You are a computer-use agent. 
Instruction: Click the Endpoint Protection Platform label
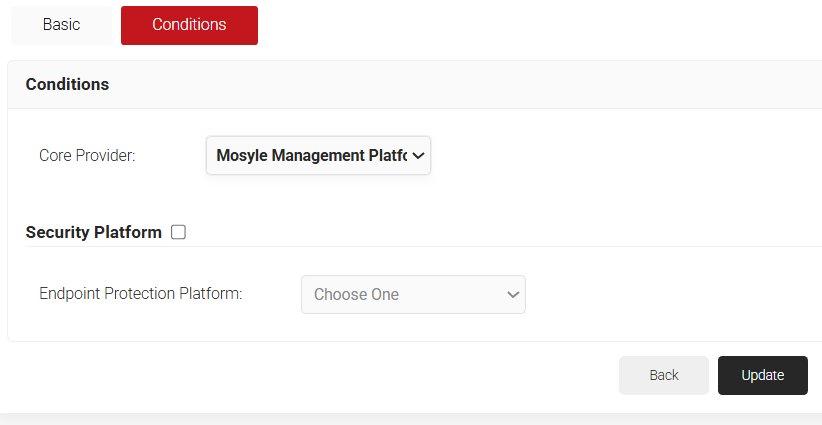(x=141, y=294)
